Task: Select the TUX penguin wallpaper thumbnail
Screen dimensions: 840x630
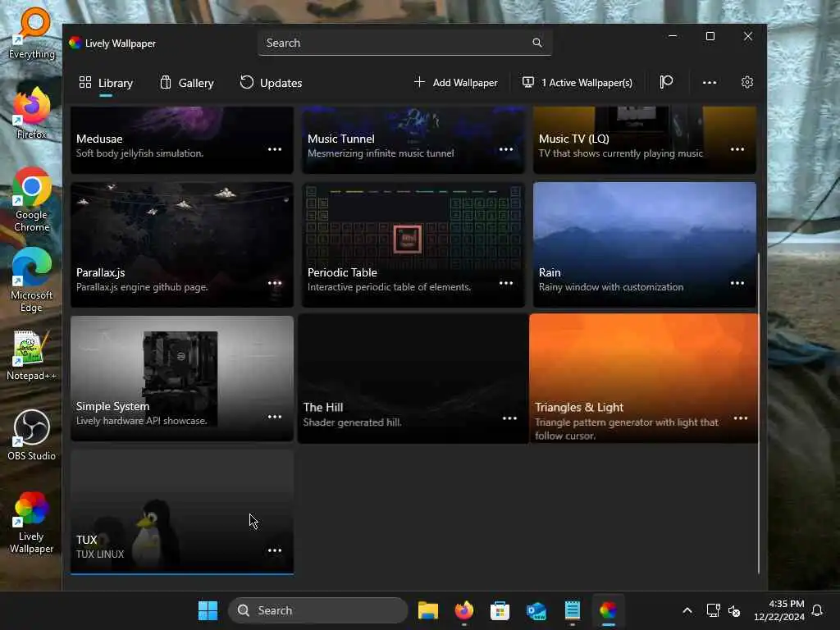Action: tap(182, 512)
